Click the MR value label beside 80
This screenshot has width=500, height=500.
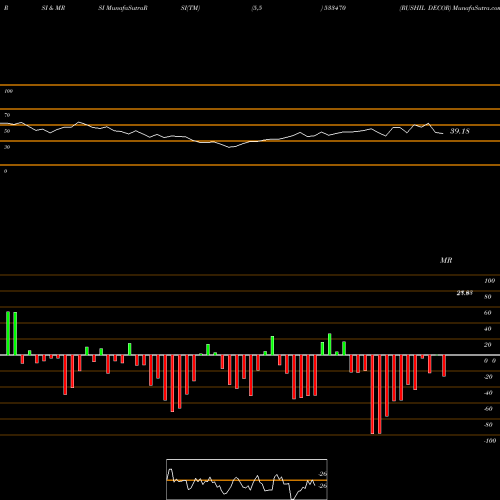(x=465, y=293)
